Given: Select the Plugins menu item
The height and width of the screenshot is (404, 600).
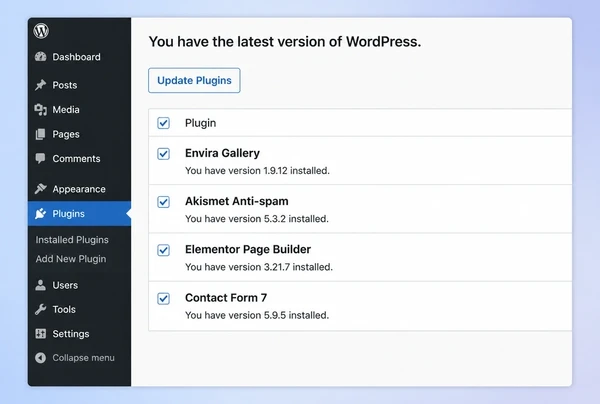Looking at the screenshot, I should (x=79, y=213).
